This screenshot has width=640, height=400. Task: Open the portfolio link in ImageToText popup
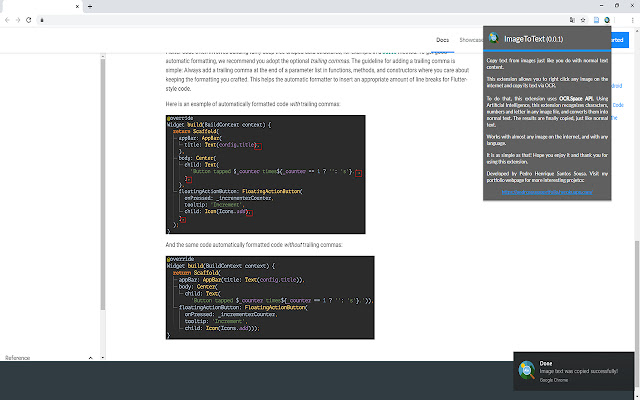point(546,193)
